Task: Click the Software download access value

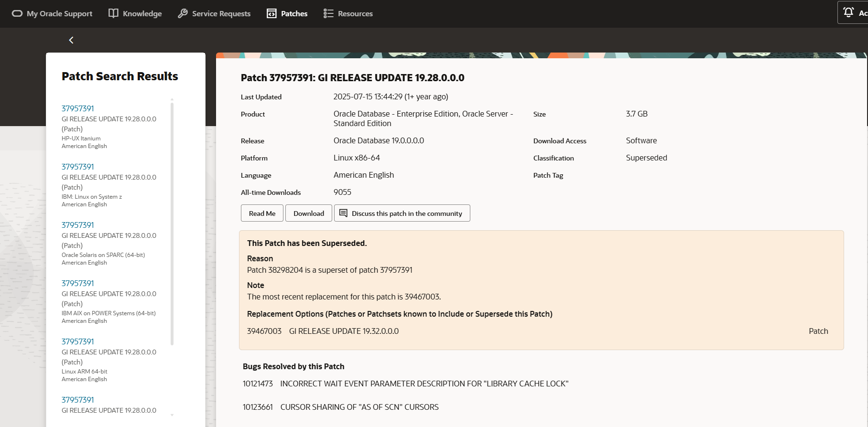Action: 641,140
